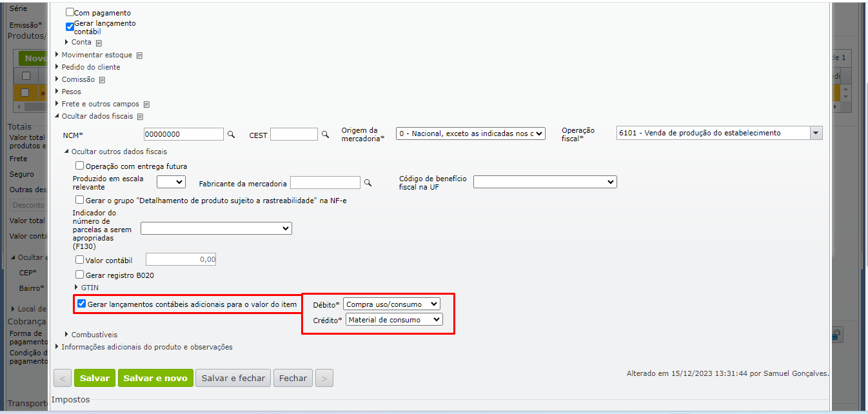Click the green Salvar button

[95, 378]
